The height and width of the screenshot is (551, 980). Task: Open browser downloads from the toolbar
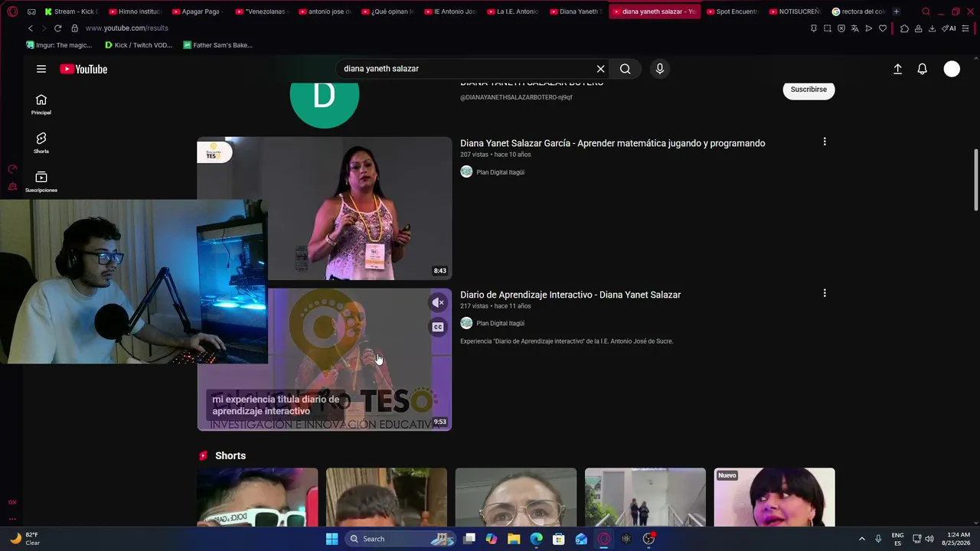click(932, 28)
